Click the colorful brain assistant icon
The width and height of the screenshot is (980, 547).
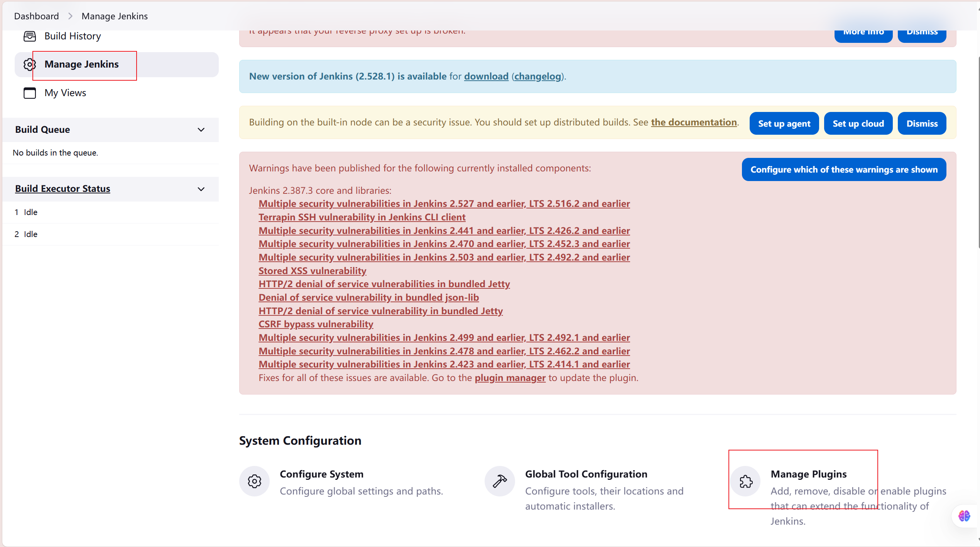(x=964, y=516)
